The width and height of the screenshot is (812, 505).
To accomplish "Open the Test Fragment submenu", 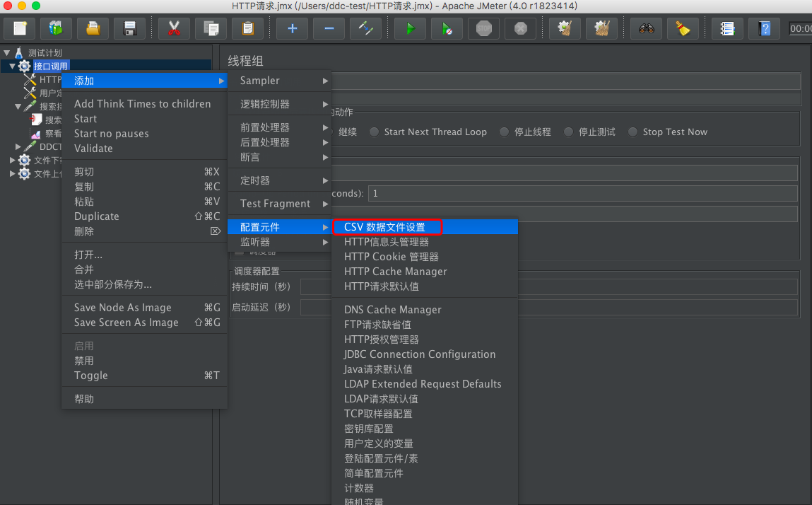I will coord(280,204).
